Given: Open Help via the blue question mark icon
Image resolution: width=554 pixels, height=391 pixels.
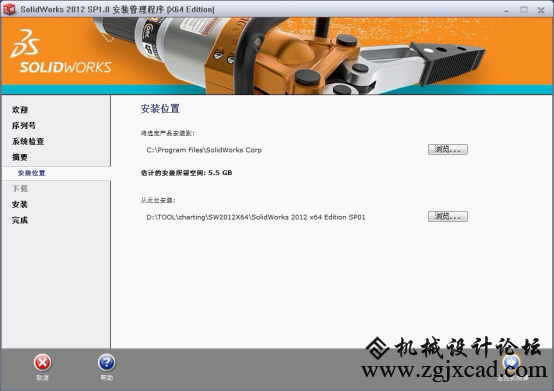Looking at the screenshot, I should coord(106,363).
